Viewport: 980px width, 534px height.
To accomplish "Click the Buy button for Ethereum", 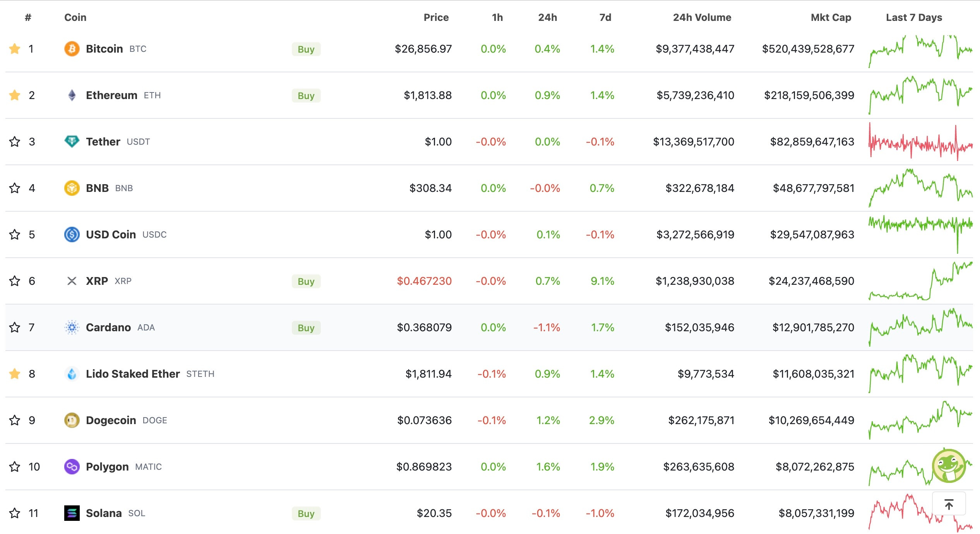I will pyautogui.click(x=306, y=96).
